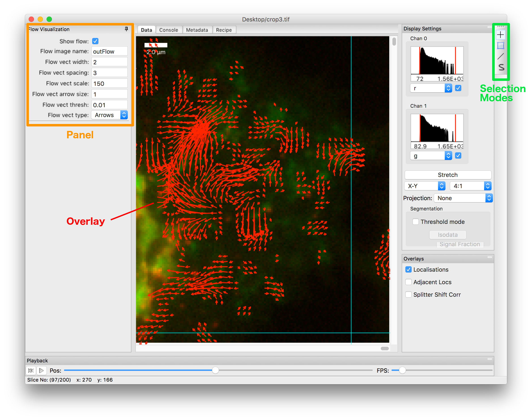Screen dimensions: 532x420
Task: Open the 4:1 zoom scale dropdown
Action: click(470, 186)
